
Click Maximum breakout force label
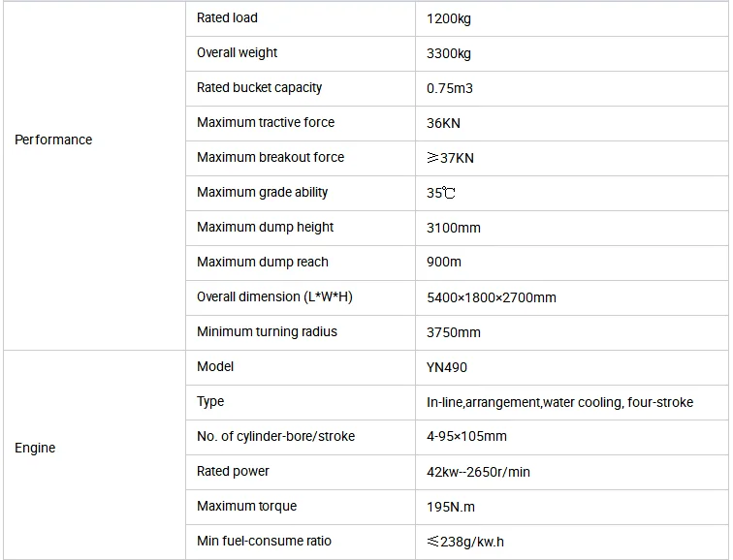click(x=270, y=157)
